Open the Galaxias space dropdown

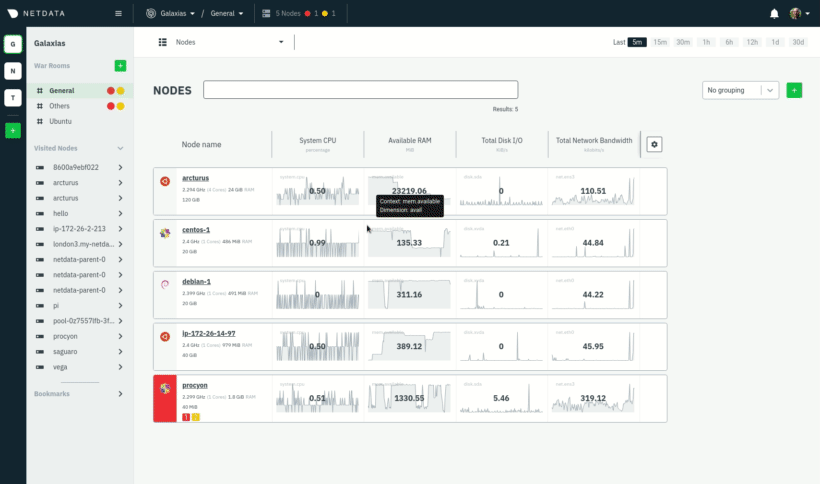(x=170, y=14)
